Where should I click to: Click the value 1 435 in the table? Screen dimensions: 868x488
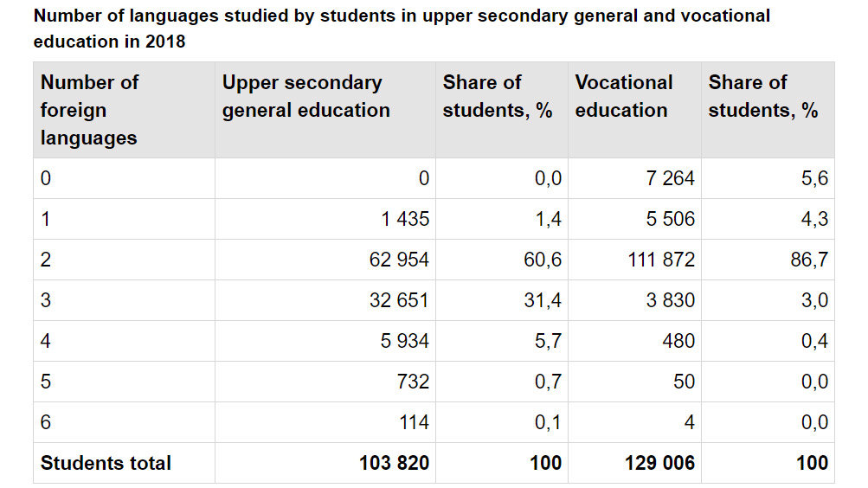(404, 220)
